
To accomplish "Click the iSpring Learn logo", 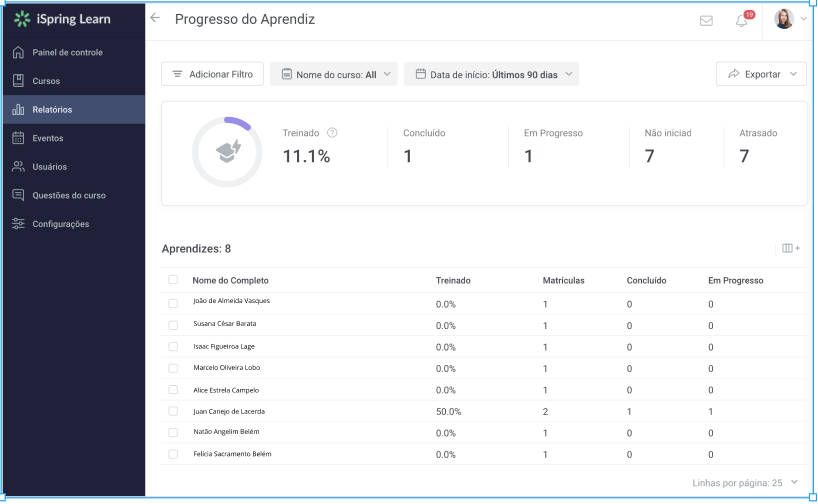I will point(62,19).
